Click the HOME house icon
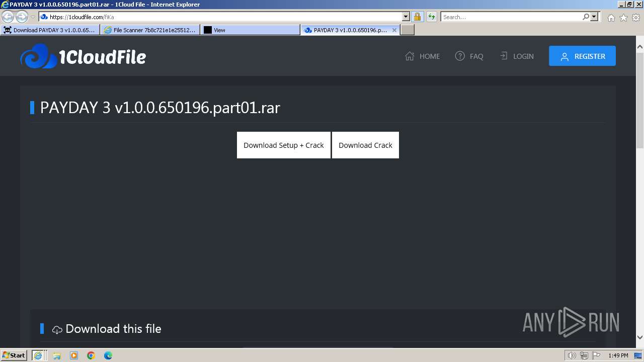 pyautogui.click(x=410, y=56)
